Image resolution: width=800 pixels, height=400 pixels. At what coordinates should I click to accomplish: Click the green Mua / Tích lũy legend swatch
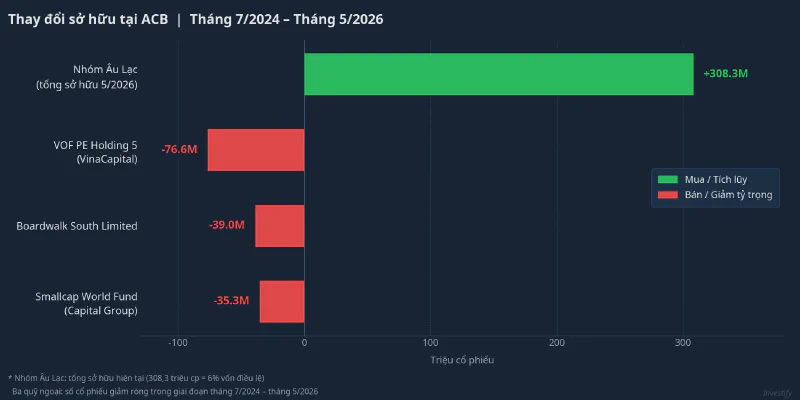668,180
